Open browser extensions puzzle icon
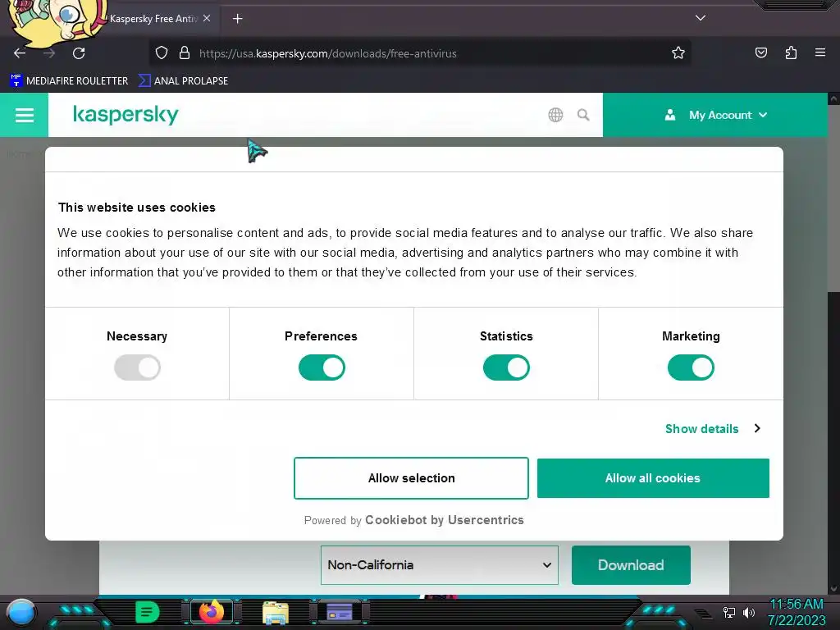 tap(791, 52)
